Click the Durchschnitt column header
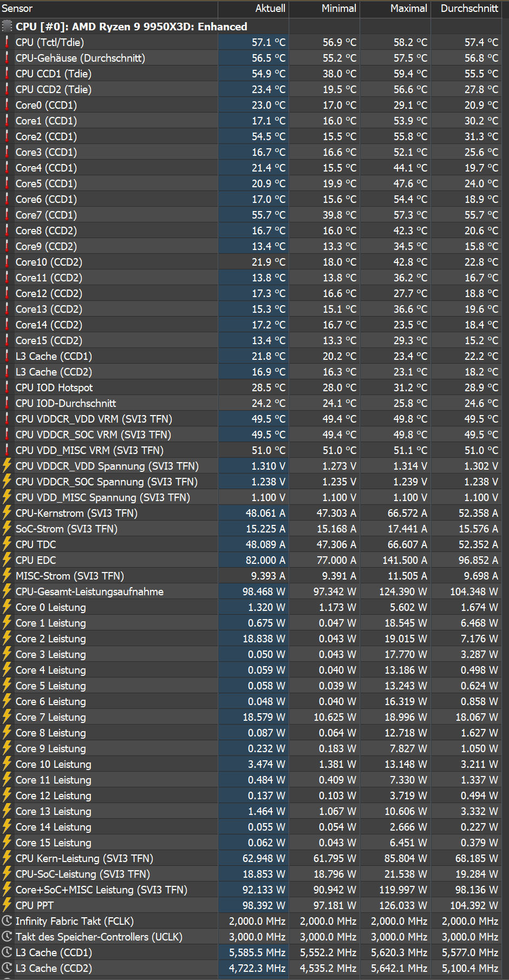Image resolution: width=509 pixels, height=980 pixels. [466, 9]
